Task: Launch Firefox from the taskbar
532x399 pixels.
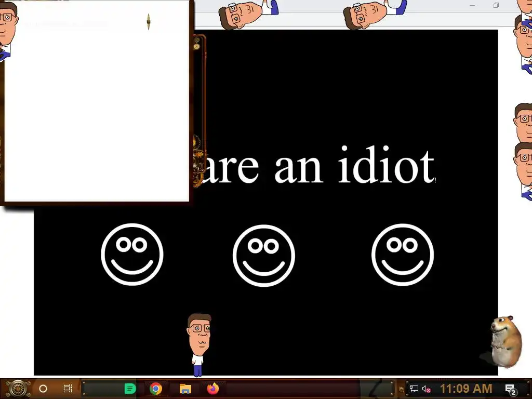Action: click(213, 389)
